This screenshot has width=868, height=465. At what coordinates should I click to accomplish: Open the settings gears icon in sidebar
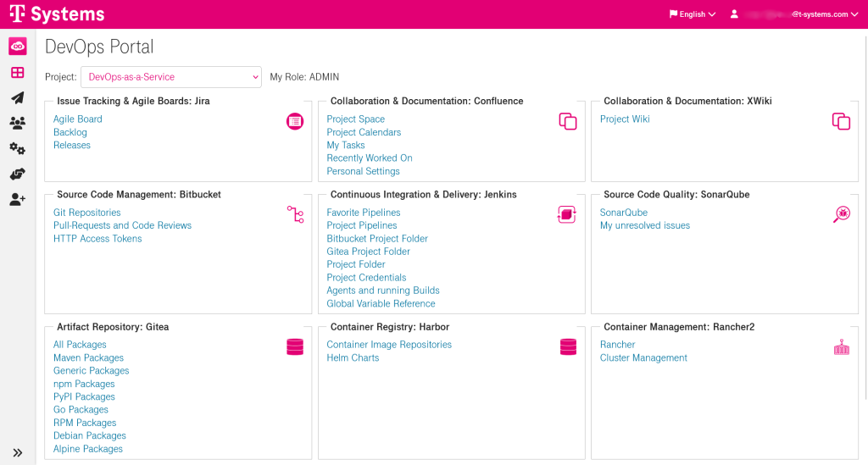[x=18, y=148]
